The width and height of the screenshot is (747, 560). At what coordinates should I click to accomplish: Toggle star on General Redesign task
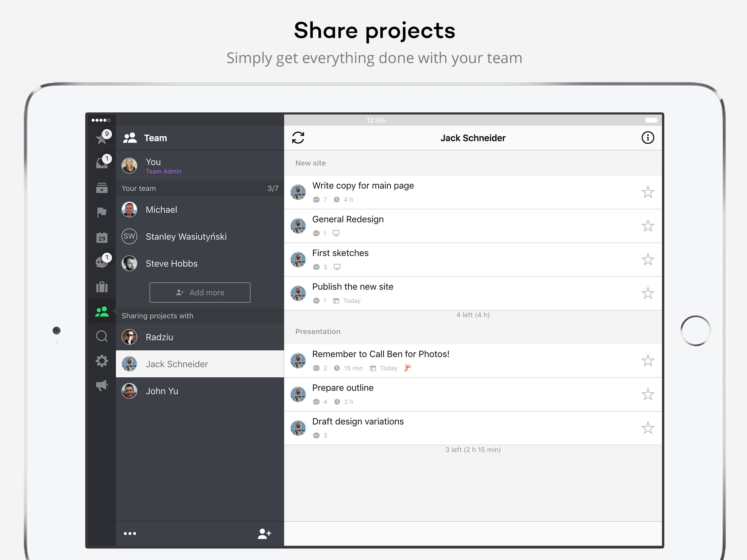click(647, 225)
